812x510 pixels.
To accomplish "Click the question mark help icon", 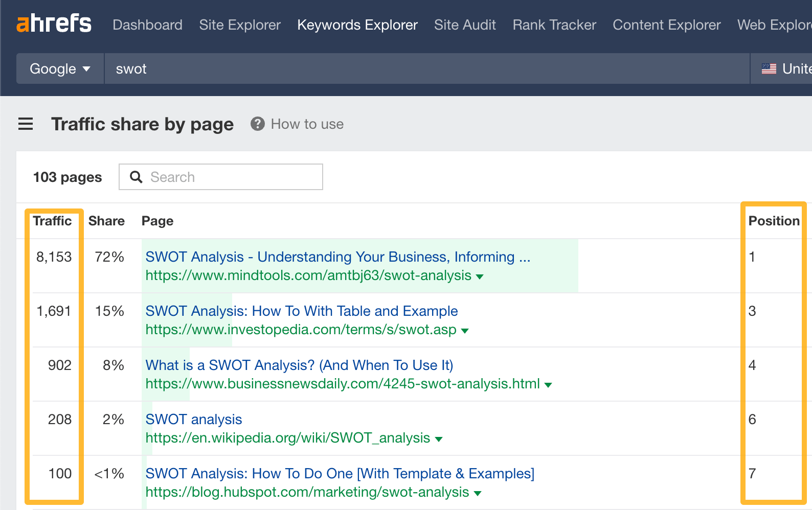I will click(257, 124).
